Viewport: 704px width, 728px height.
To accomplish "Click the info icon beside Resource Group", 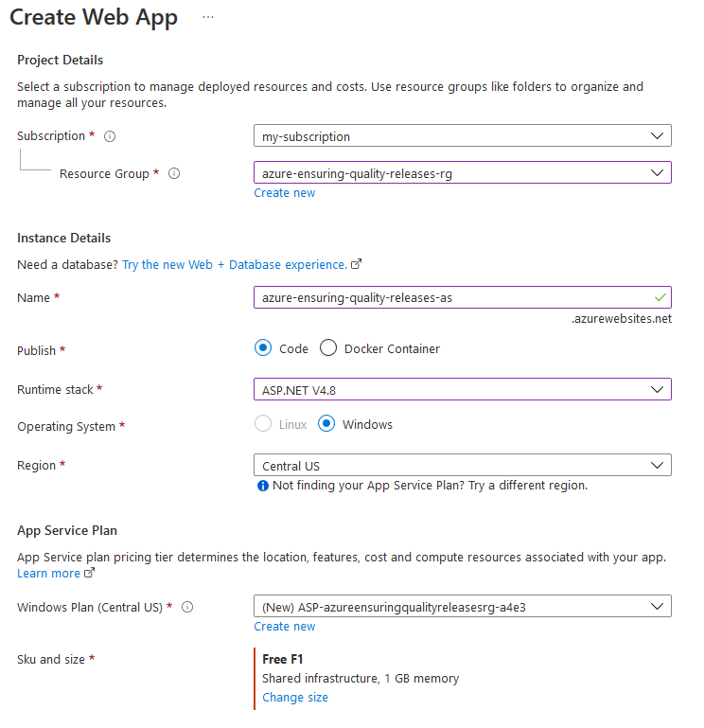I will pyautogui.click(x=174, y=174).
